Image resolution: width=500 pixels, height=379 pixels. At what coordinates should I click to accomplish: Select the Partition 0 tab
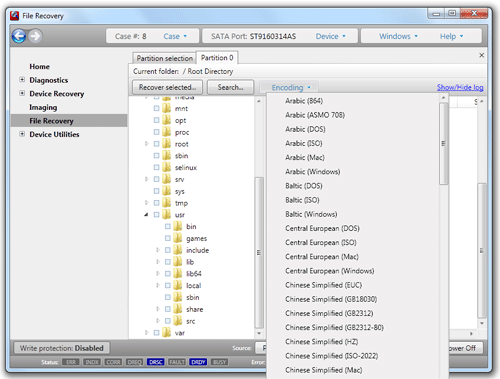point(217,58)
